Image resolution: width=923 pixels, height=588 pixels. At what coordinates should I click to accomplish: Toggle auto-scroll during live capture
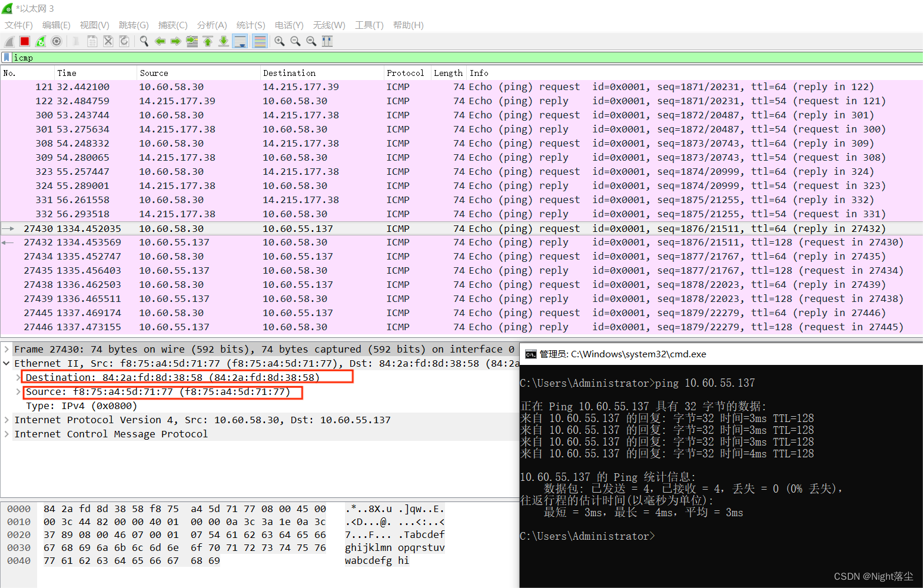click(240, 41)
